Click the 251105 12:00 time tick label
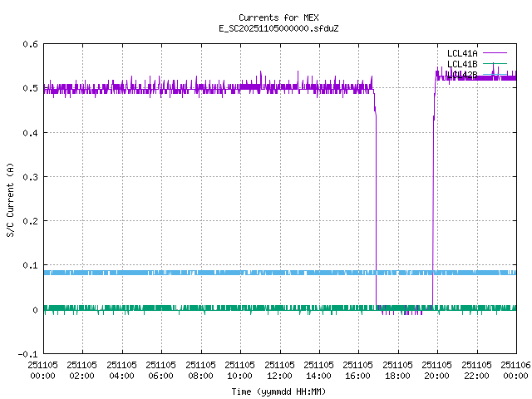 click(279, 369)
